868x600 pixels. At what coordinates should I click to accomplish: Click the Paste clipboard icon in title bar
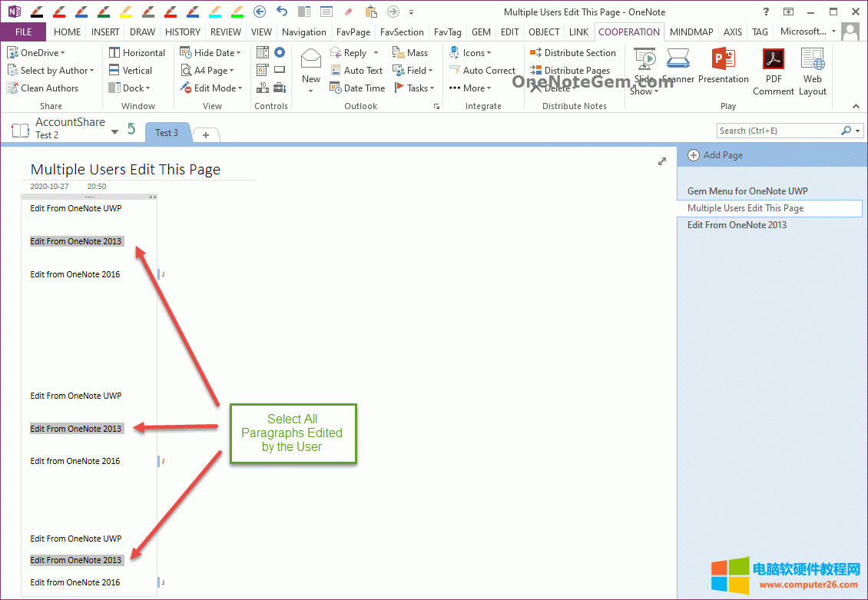point(371,11)
